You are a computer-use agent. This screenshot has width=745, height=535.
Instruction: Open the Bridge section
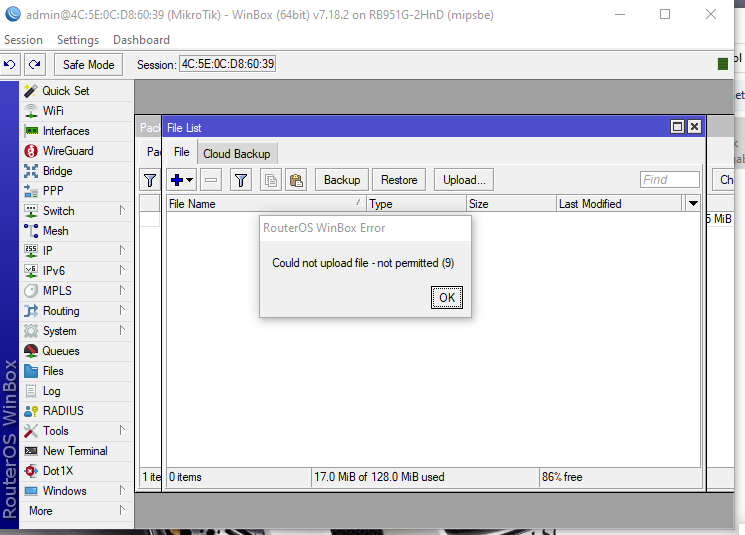[76, 171]
